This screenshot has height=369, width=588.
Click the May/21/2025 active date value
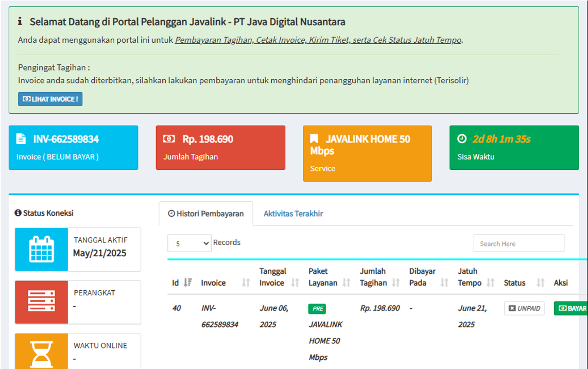[100, 253]
